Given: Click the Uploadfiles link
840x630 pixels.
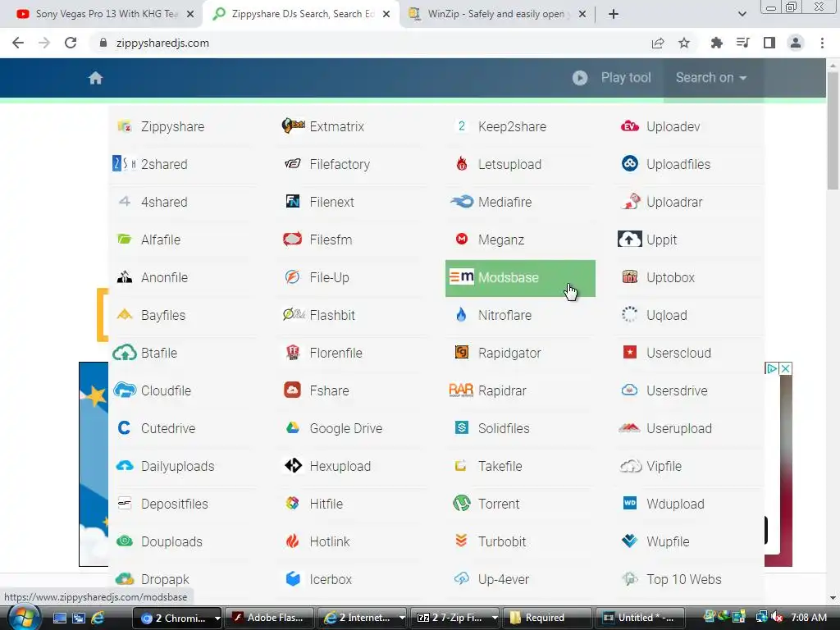Looking at the screenshot, I should pyautogui.click(x=678, y=164).
